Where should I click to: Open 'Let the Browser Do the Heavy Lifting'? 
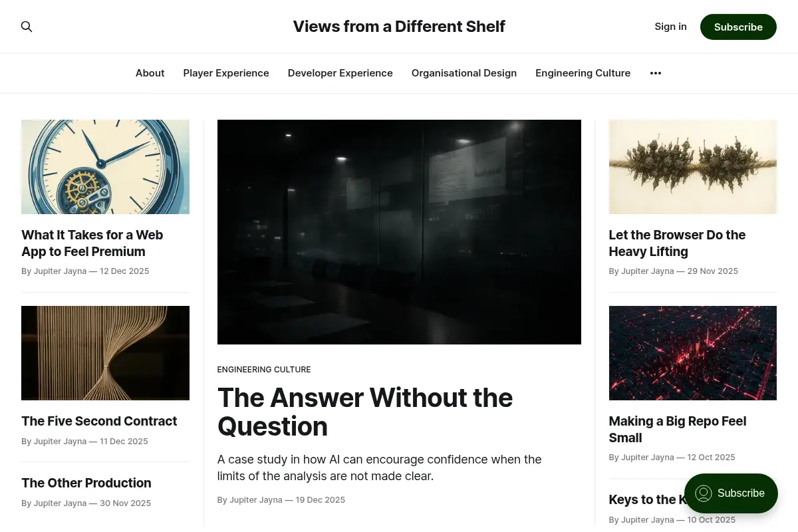677,243
